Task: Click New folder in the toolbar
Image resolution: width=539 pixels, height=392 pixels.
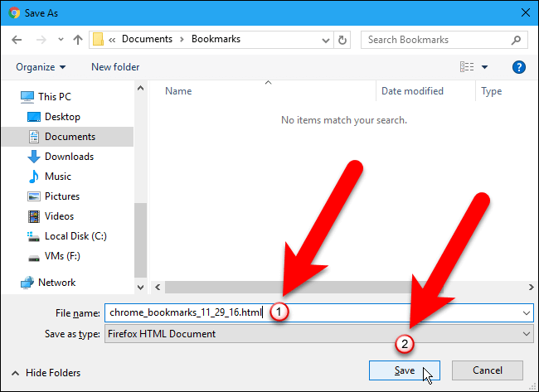Action: click(x=115, y=67)
